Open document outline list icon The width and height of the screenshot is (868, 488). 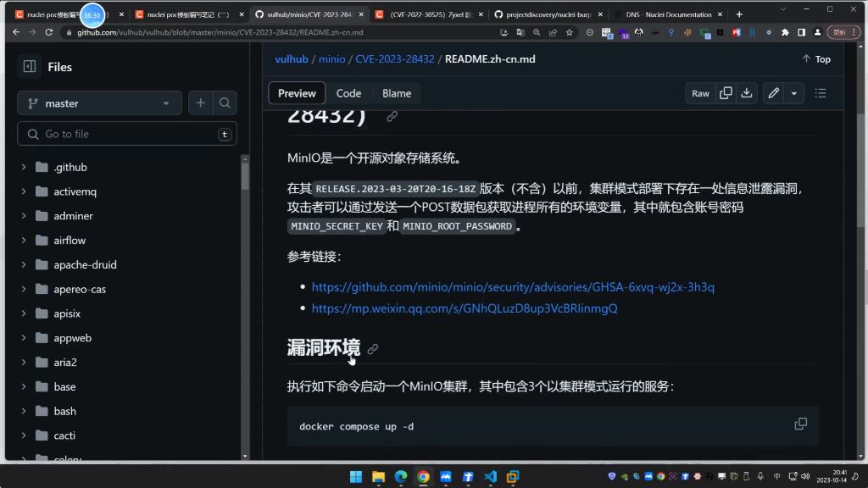click(x=821, y=93)
